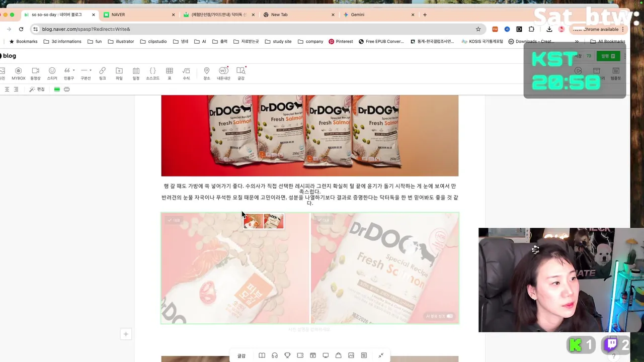644x362 pixels.
Task: Open the Free EPUB Converter bookmark
Action: [381, 42]
